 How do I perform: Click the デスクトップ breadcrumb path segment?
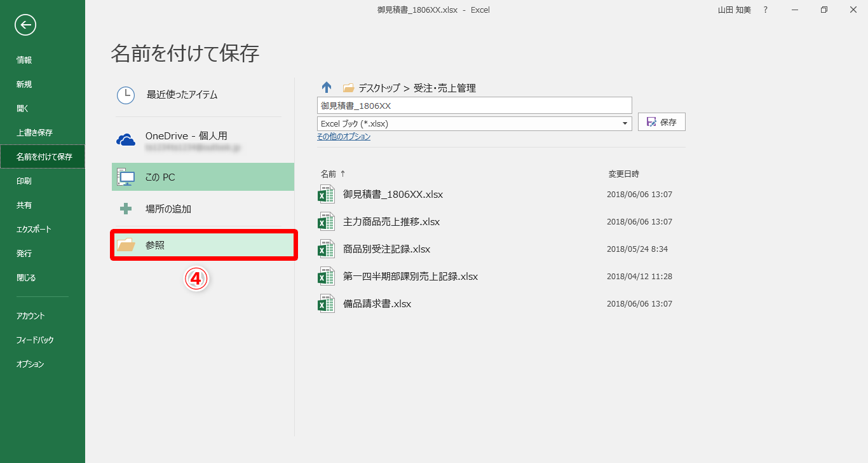(x=379, y=88)
